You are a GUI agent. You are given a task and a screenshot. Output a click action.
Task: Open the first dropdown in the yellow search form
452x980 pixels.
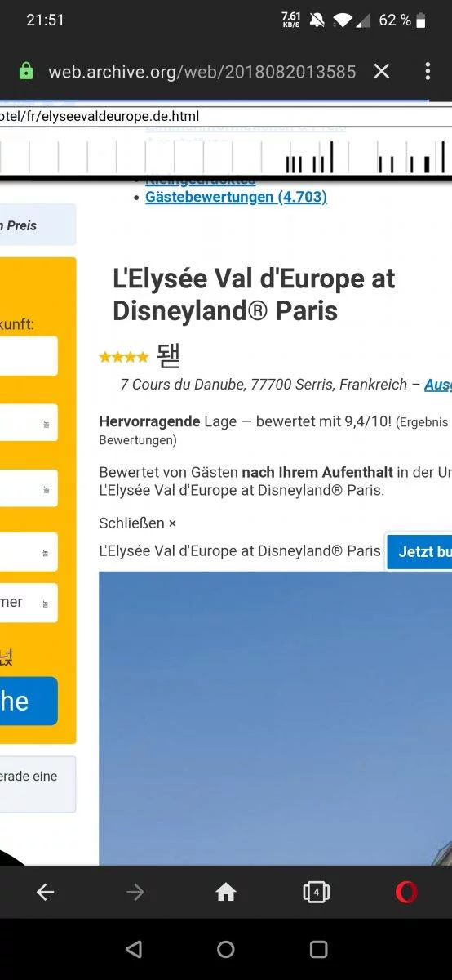pyautogui.click(x=29, y=423)
